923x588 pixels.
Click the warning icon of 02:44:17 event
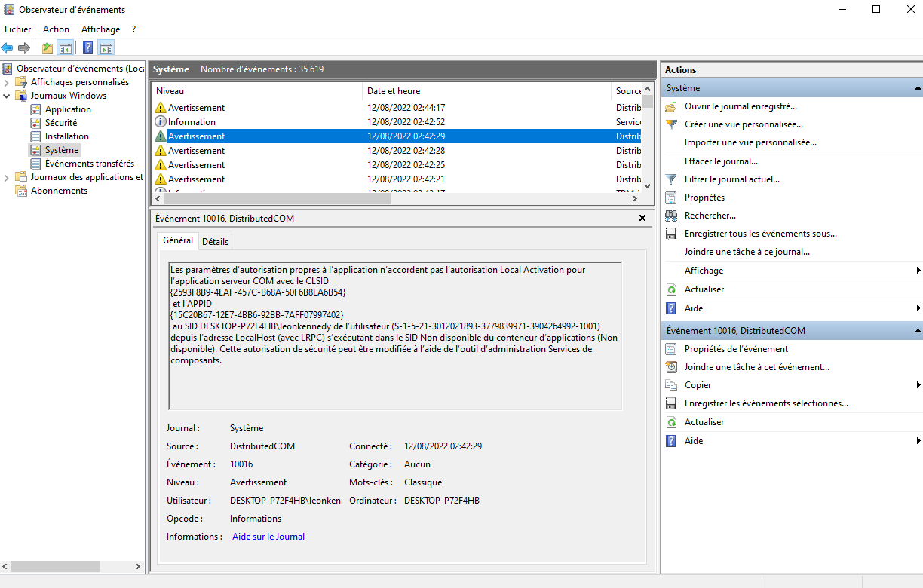(160, 108)
